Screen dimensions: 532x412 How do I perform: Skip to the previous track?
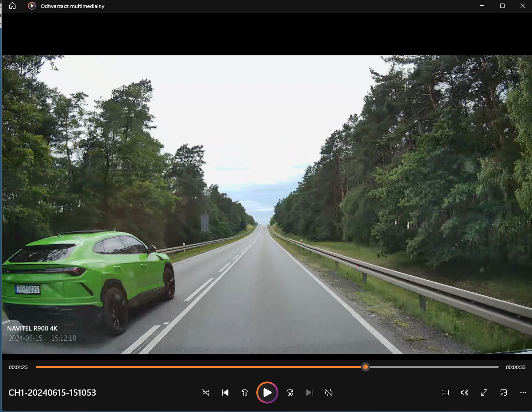(x=225, y=393)
